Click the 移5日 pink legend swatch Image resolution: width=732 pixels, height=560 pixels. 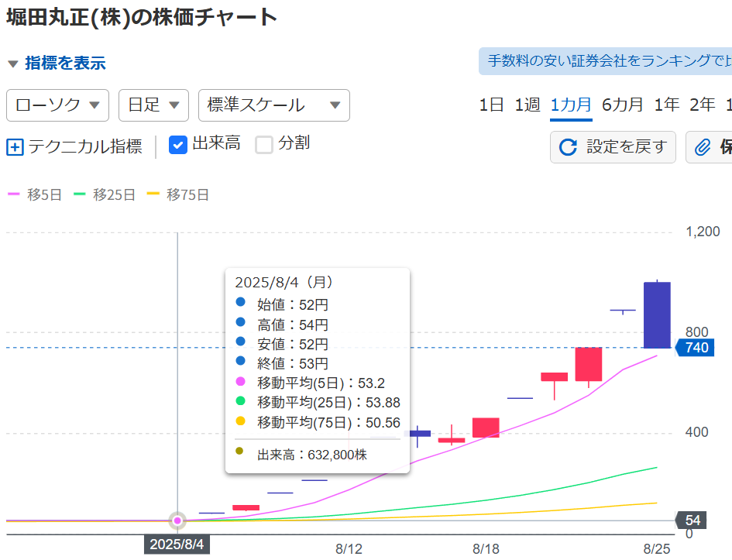(13, 195)
